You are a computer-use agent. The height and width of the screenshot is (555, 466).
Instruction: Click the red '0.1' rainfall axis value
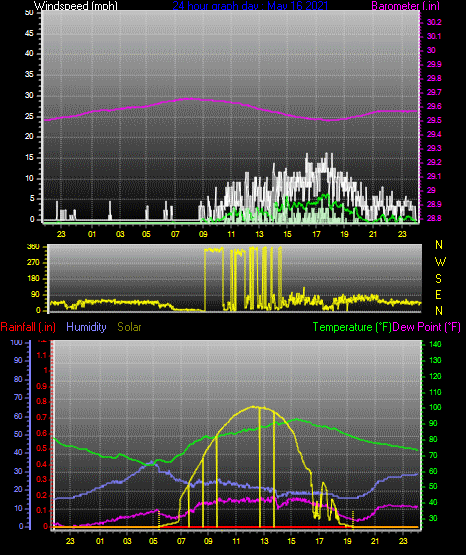coord(42,511)
